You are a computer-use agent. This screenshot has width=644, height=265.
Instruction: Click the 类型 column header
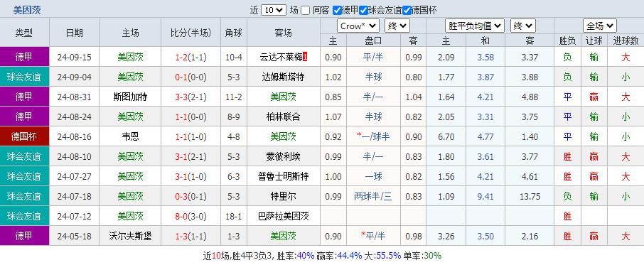pos(24,33)
